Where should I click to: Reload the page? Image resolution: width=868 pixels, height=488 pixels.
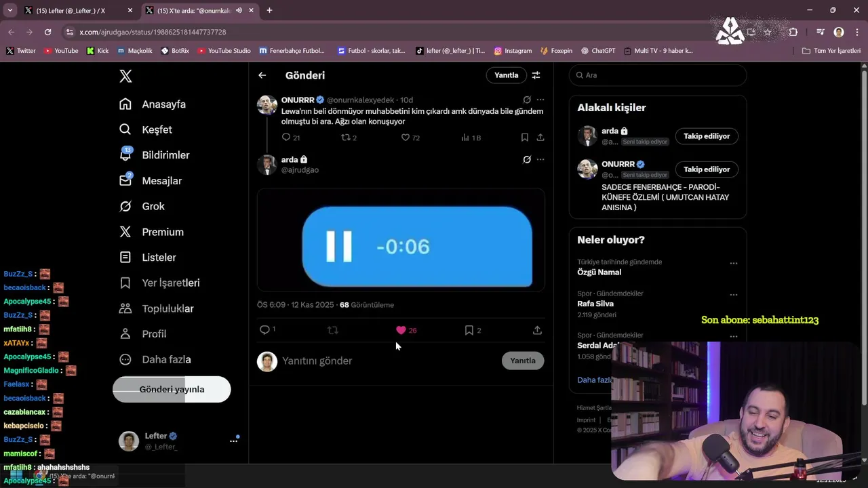click(47, 32)
